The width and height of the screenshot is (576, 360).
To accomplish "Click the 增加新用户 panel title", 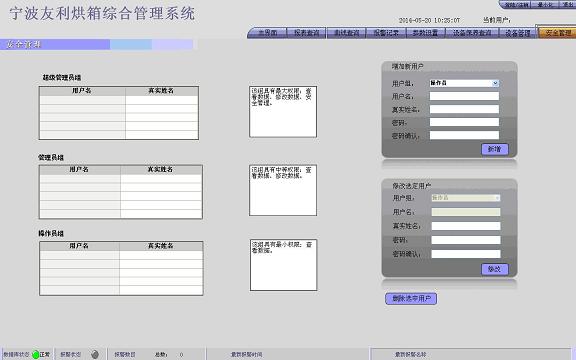I will (x=407, y=66).
